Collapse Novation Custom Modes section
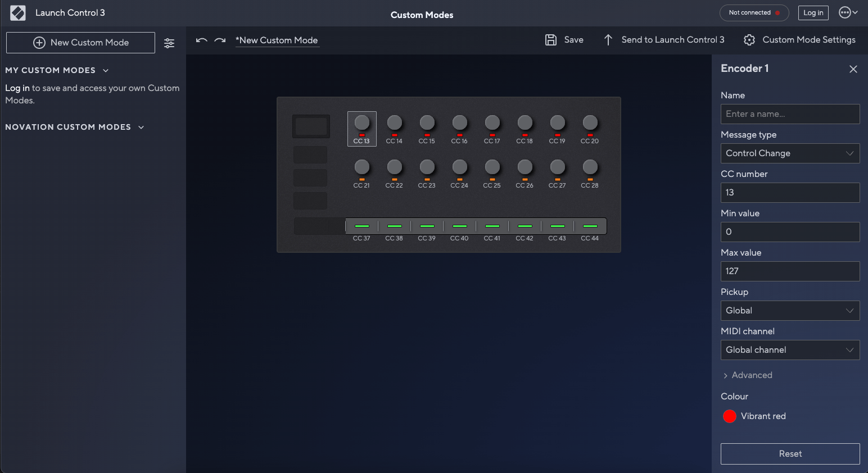The image size is (868, 473). (x=141, y=128)
